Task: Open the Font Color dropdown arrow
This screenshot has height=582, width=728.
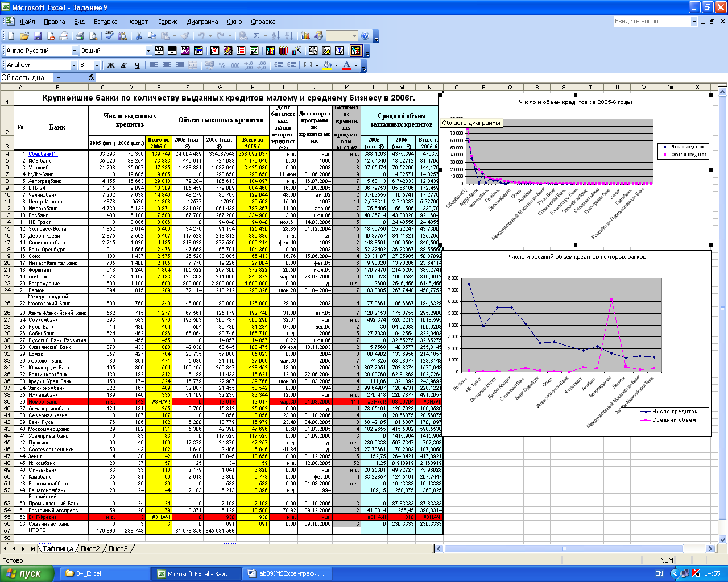Action: [x=356, y=65]
